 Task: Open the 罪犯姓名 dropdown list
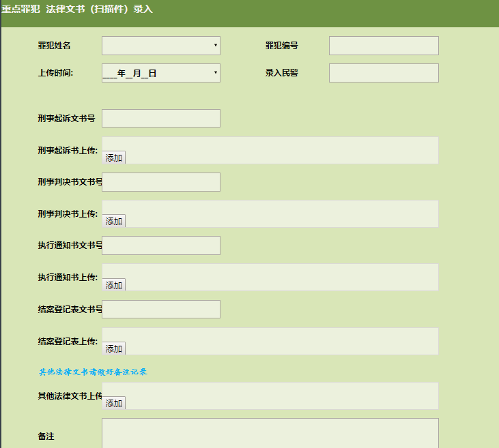tap(161, 46)
